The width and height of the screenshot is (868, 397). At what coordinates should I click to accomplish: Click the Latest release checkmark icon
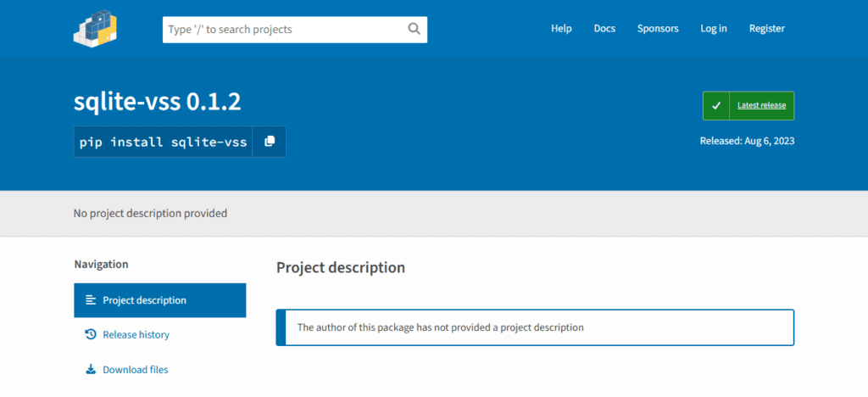[x=716, y=106]
